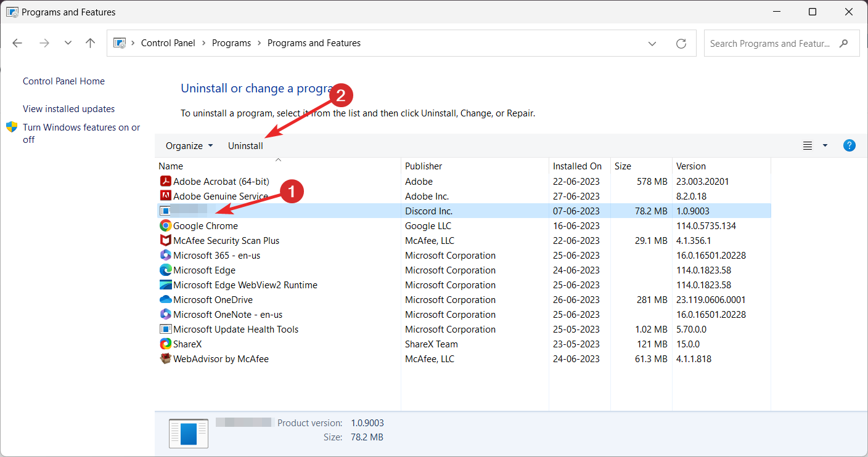This screenshot has height=457, width=868.
Task: Sort list by the Publisher column header
Action: 424,166
